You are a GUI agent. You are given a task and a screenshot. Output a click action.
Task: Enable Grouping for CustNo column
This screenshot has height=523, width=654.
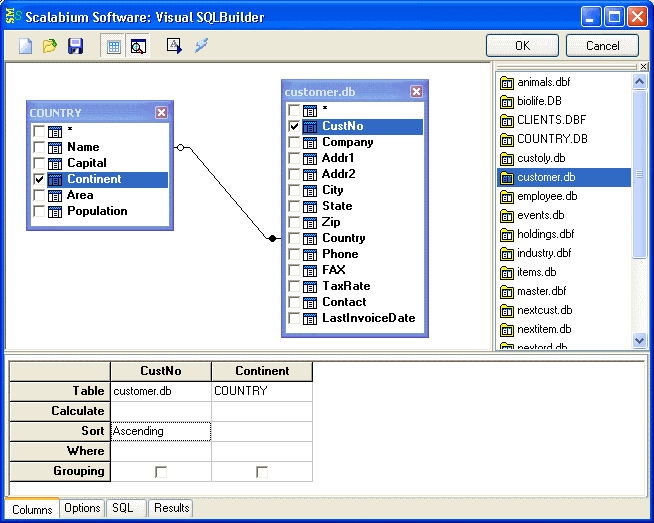[161, 472]
